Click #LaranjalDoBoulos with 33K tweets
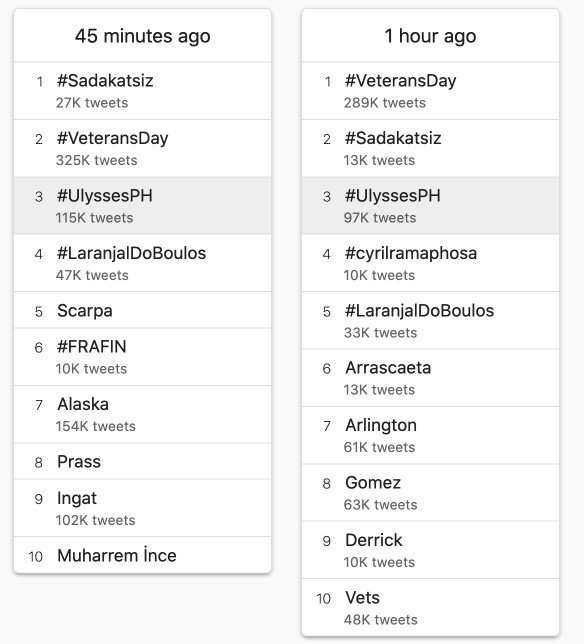This screenshot has height=644, width=584. click(430, 321)
